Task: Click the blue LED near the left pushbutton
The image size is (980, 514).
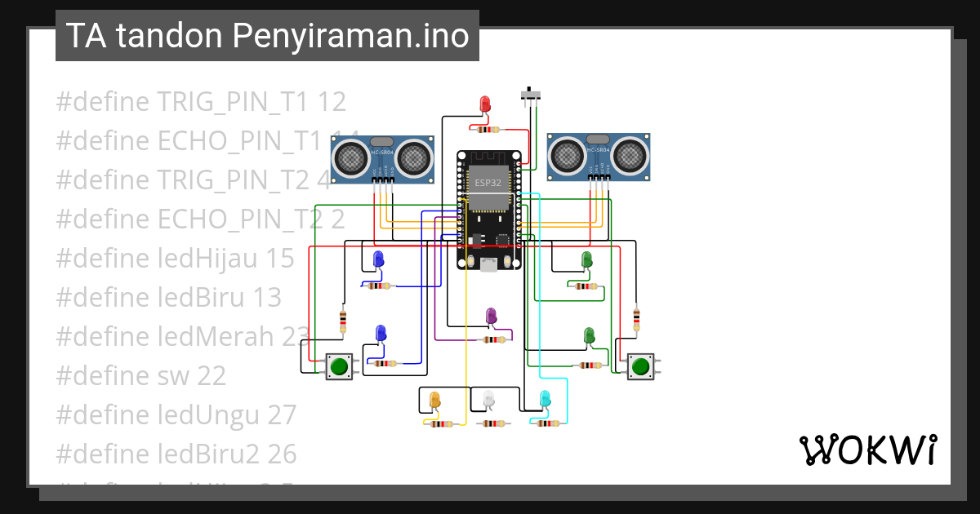Action: 381,333
